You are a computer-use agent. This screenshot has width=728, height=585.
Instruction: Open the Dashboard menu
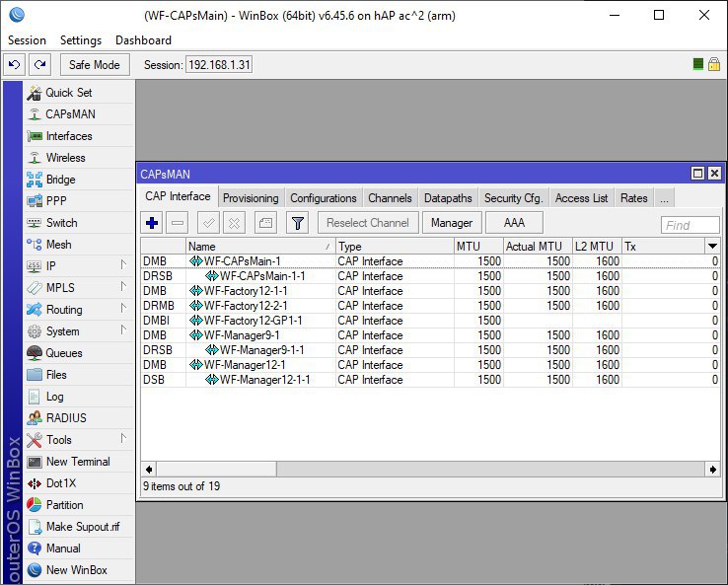(x=143, y=40)
